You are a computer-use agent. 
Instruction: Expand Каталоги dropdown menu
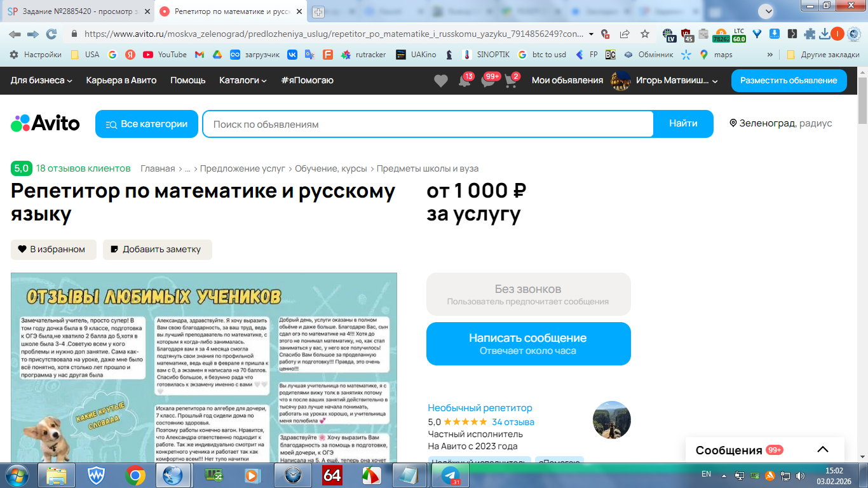[x=243, y=81]
